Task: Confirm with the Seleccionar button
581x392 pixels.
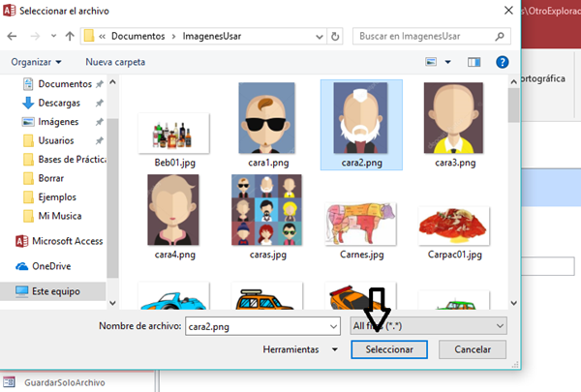Action: (389, 349)
